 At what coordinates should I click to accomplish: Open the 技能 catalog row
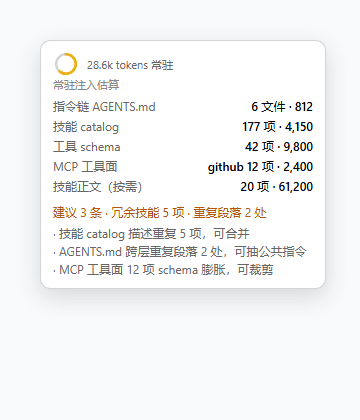pyautogui.click(x=183, y=127)
